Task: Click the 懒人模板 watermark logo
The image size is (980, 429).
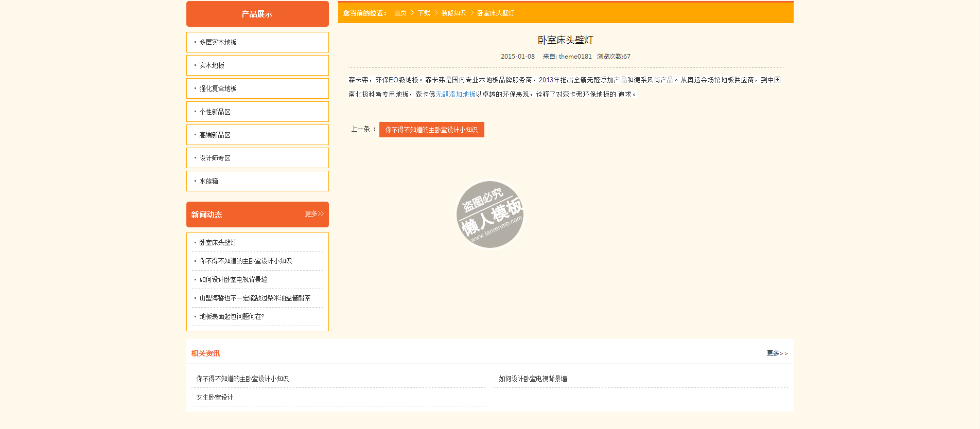Action: click(x=489, y=214)
